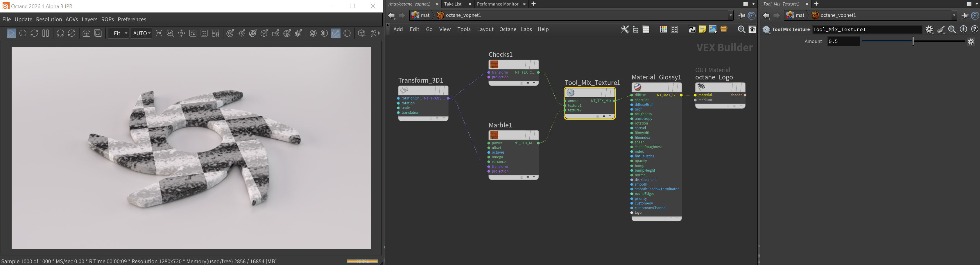Open the Fit zoom dropdown
The width and height of the screenshot is (980, 265).
pyautogui.click(x=119, y=33)
